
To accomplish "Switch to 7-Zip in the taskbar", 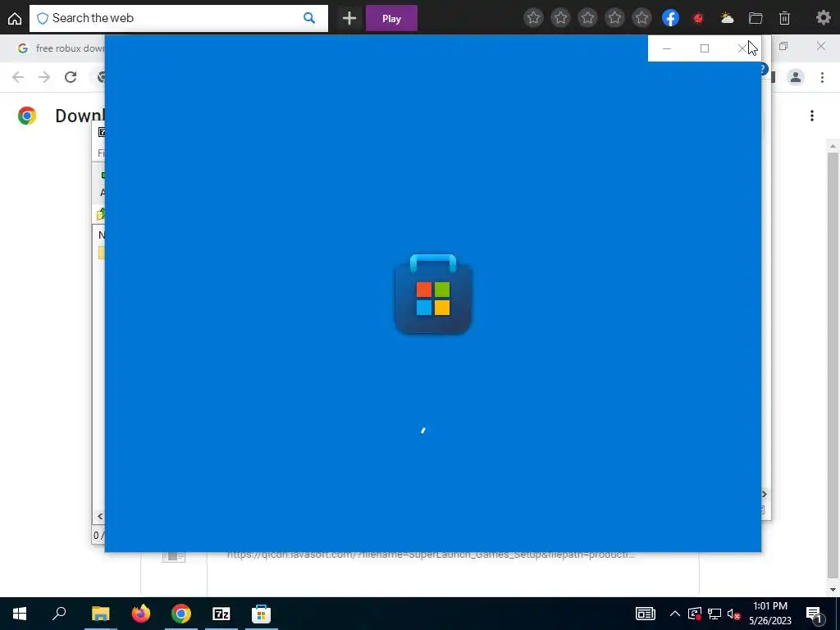I will pos(221,614).
